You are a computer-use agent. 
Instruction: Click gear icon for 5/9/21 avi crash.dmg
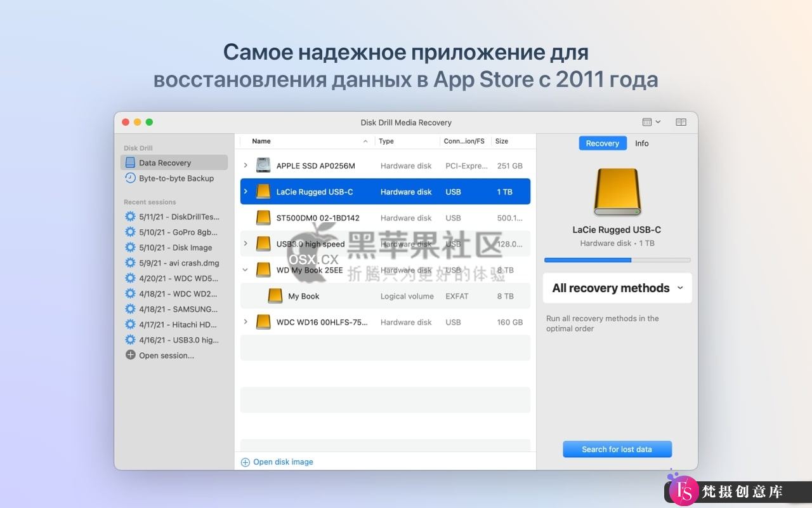130,263
